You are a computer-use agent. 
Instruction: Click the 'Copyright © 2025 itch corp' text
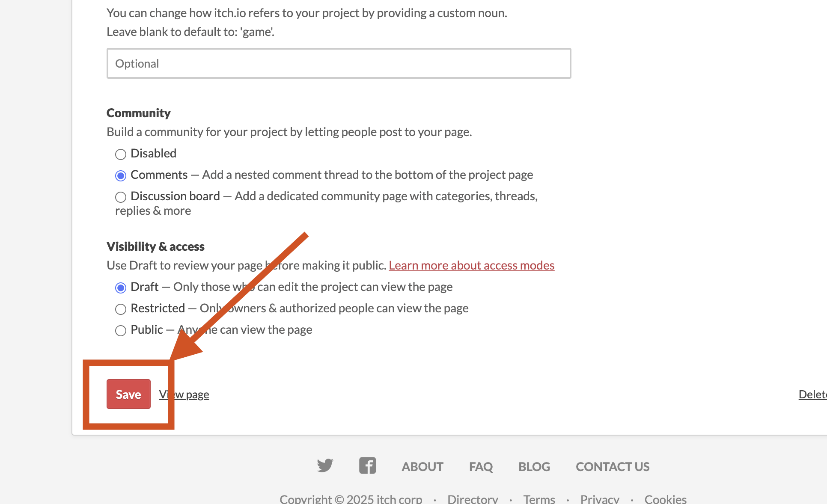[x=351, y=499]
